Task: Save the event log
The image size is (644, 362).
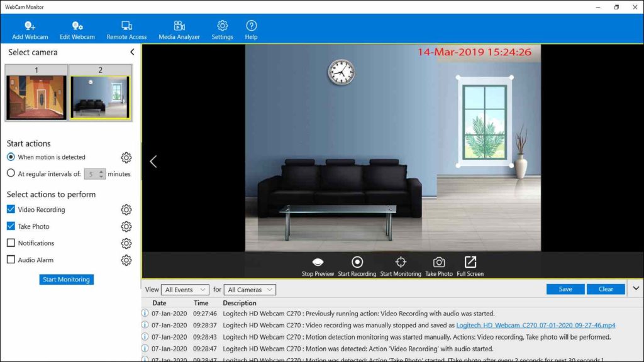Action: tap(565, 289)
